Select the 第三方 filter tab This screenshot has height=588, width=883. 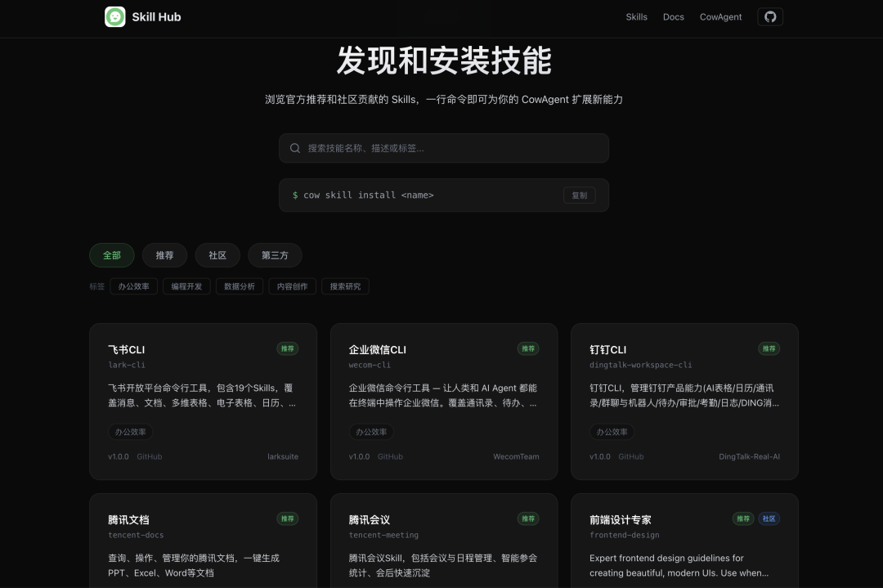(x=275, y=255)
